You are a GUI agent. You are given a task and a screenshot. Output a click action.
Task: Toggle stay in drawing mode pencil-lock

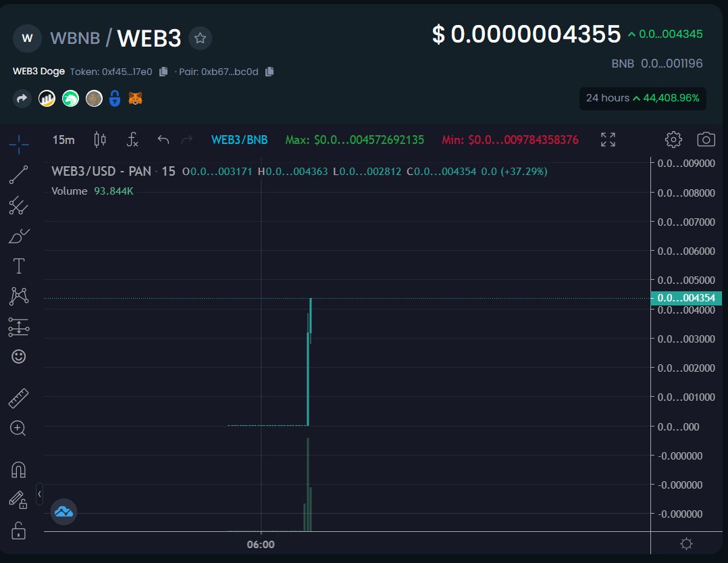pyautogui.click(x=19, y=500)
